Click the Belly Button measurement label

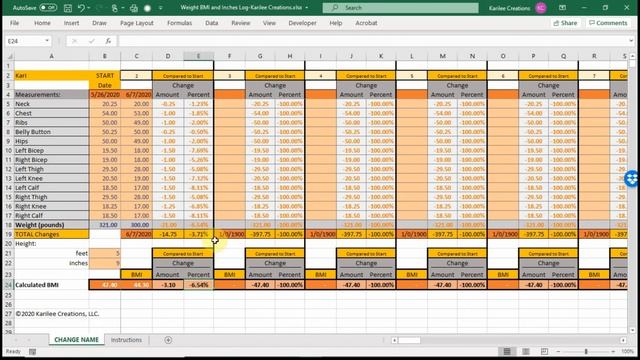click(x=51, y=132)
